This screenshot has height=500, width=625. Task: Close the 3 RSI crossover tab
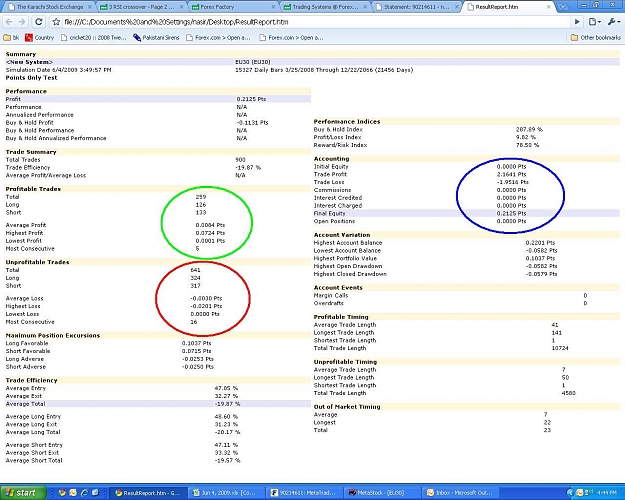[182, 7]
